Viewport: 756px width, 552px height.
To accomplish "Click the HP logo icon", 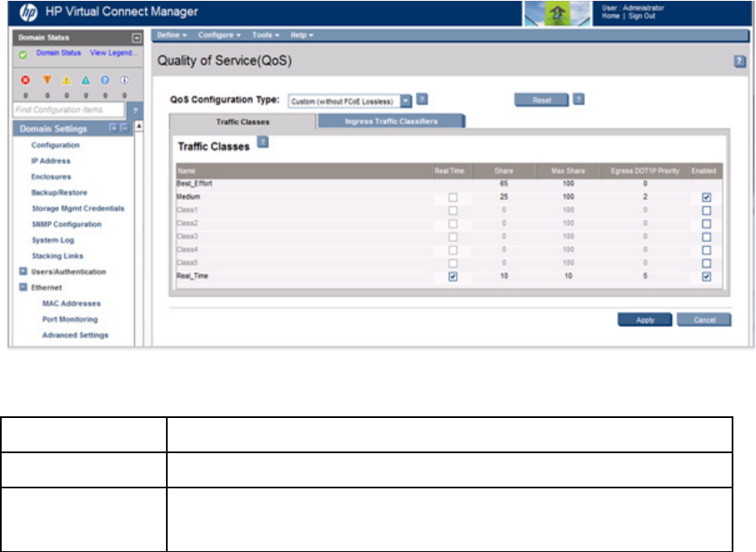I will coord(28,12).
